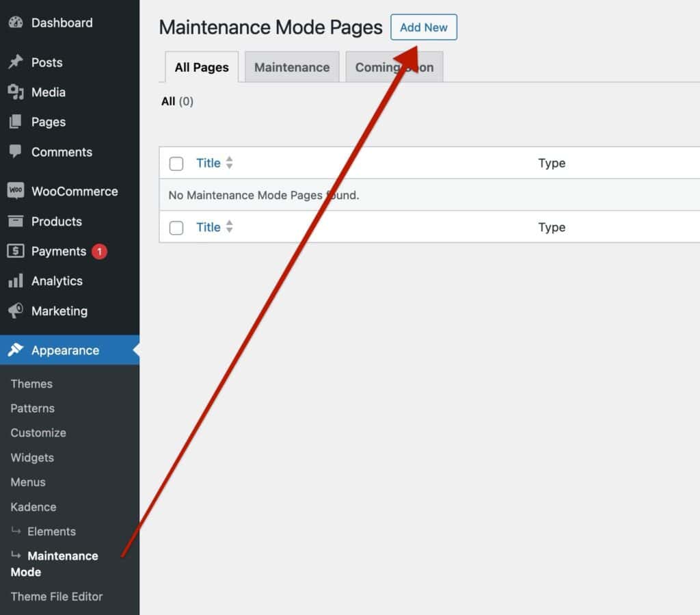Open Comments via the speech bubble icon
Screen dimensions: 700x615
pos(16,152)
